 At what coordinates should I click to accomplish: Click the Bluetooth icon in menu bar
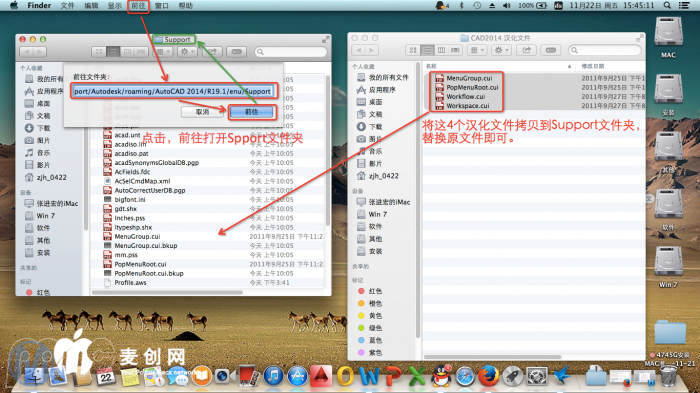coord(462,5)
